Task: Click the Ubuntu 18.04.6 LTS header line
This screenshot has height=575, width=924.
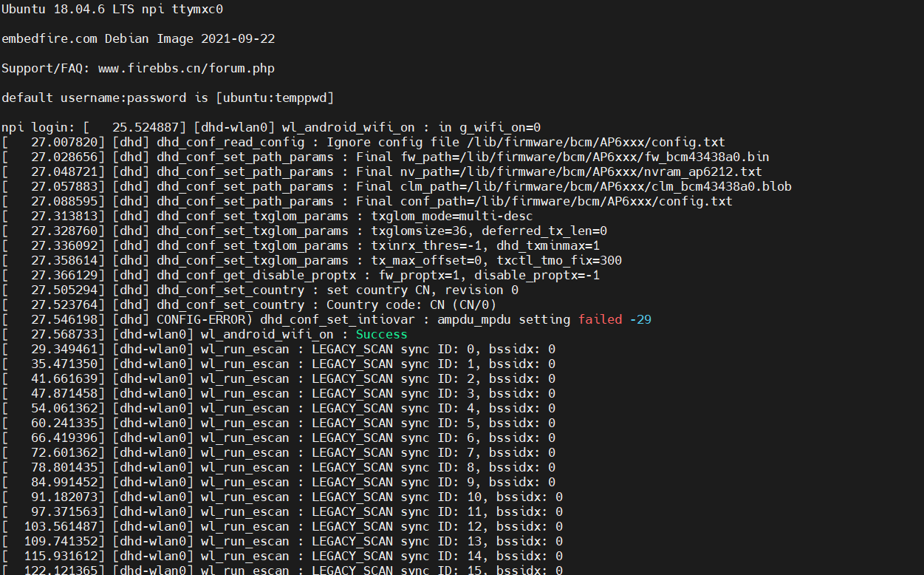Action: pos(112,9)
